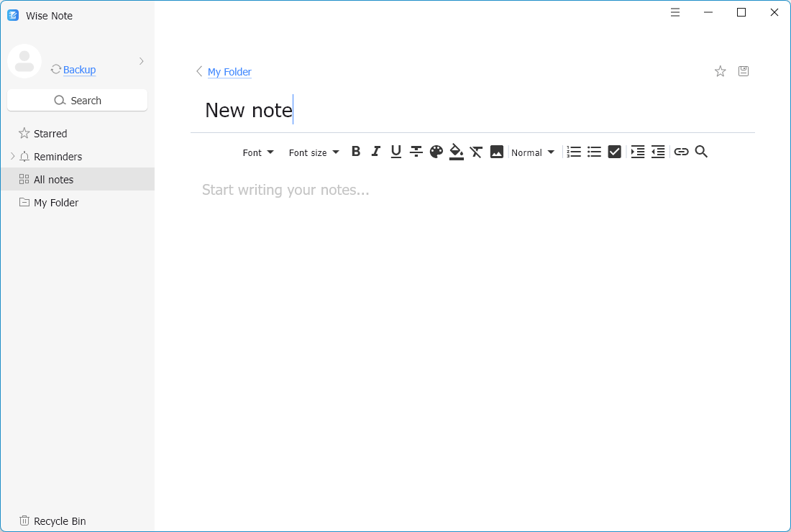Go back via My Folder breadcrumb link

[229, 72]
